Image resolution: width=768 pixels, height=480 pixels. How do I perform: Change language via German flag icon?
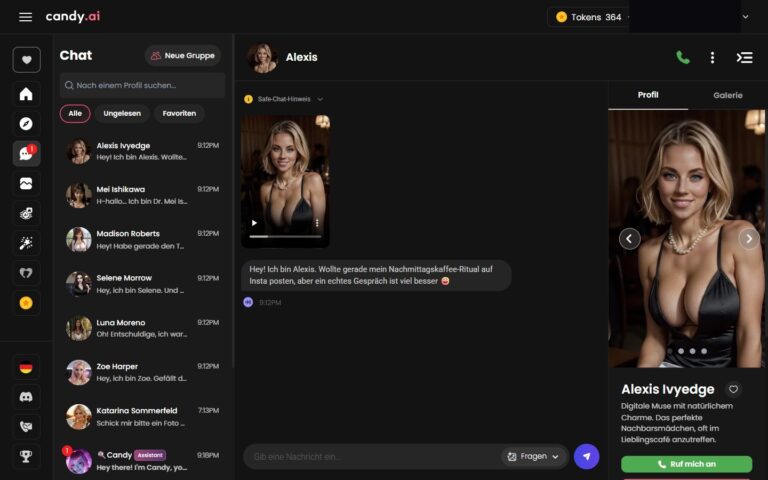click(26, 367)
